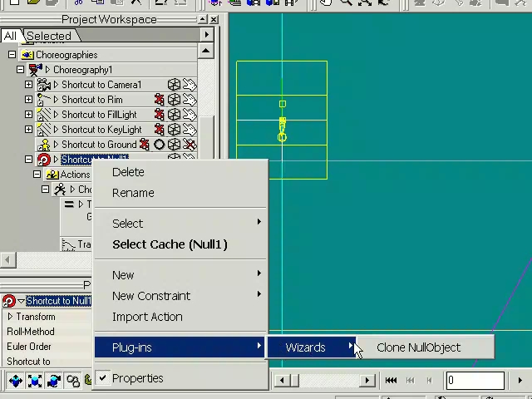Click the Choreography1 director chair icon
This screenshot has height=399, width=532.
pyautogui.click(x=36, y=70)
